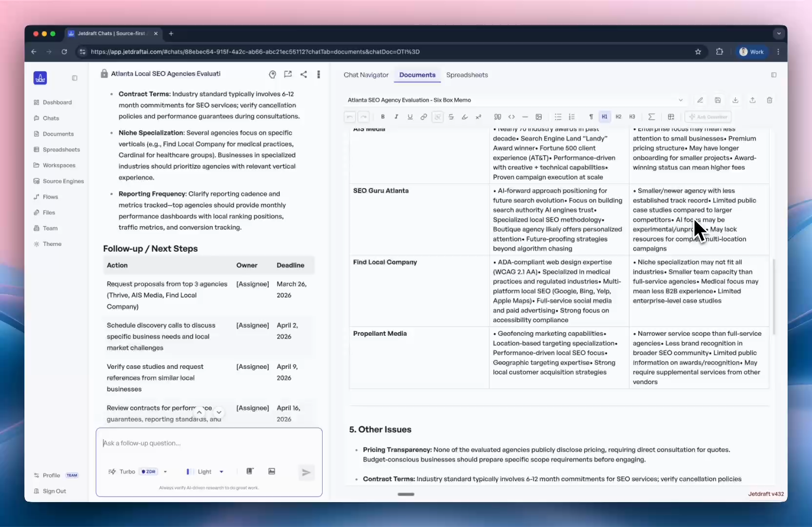
Task: Open the bulleted list formatting icon
Action: pos(558,117)
